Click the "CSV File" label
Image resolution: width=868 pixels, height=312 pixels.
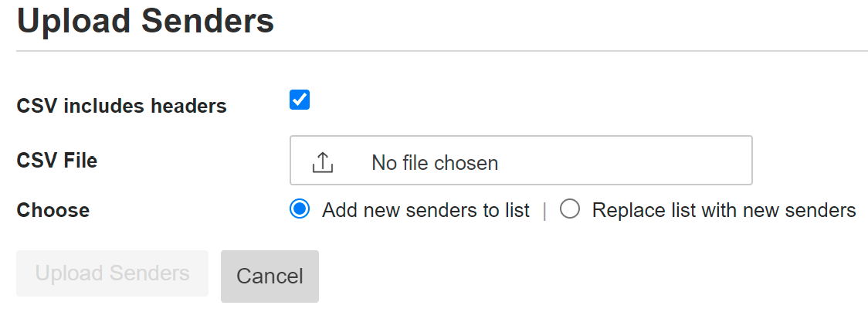point(57,161)
